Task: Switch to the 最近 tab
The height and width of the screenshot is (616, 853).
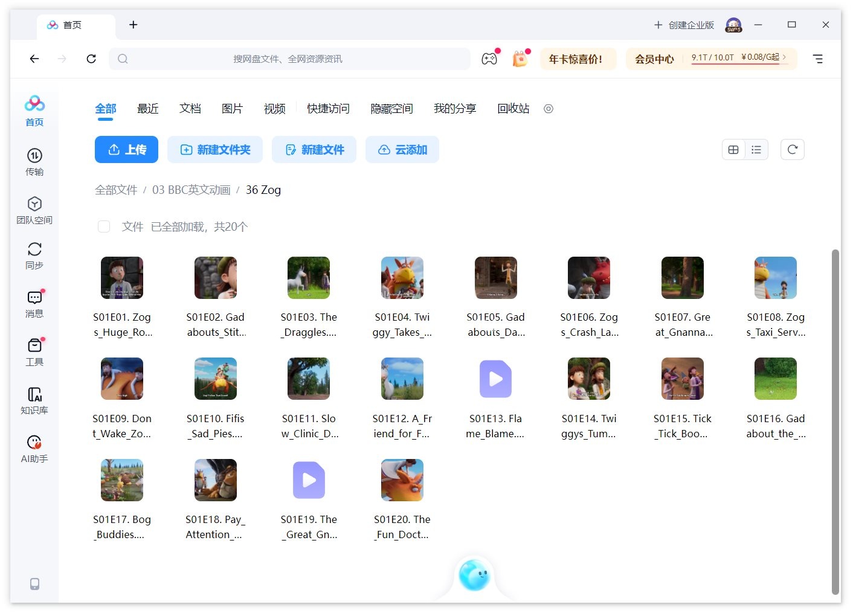Action: point(148,109)
